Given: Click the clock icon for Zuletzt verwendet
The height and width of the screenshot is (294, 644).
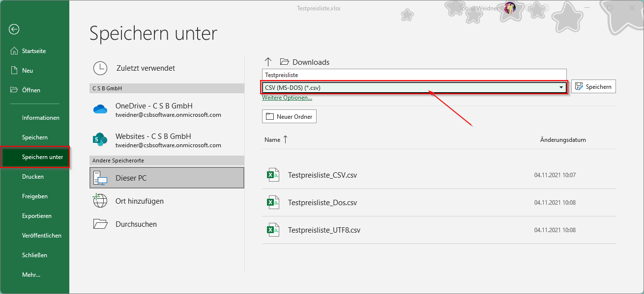Looking at the screenshot, I should (100, 68).
